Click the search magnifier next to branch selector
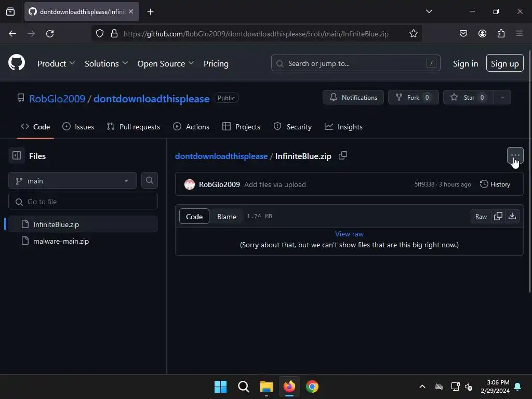Screen dimensions: 532x399 pyautogui.click(x=149, y=180)
